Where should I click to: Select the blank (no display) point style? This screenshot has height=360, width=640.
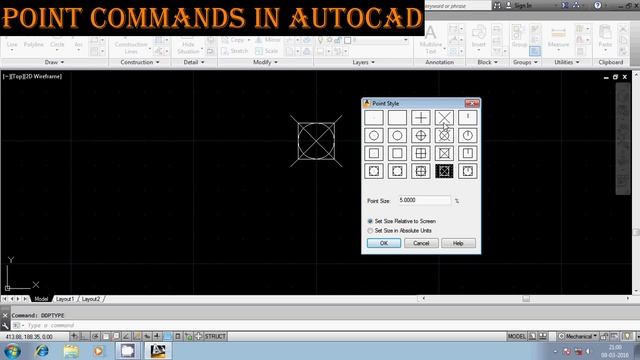pos(397,118)
